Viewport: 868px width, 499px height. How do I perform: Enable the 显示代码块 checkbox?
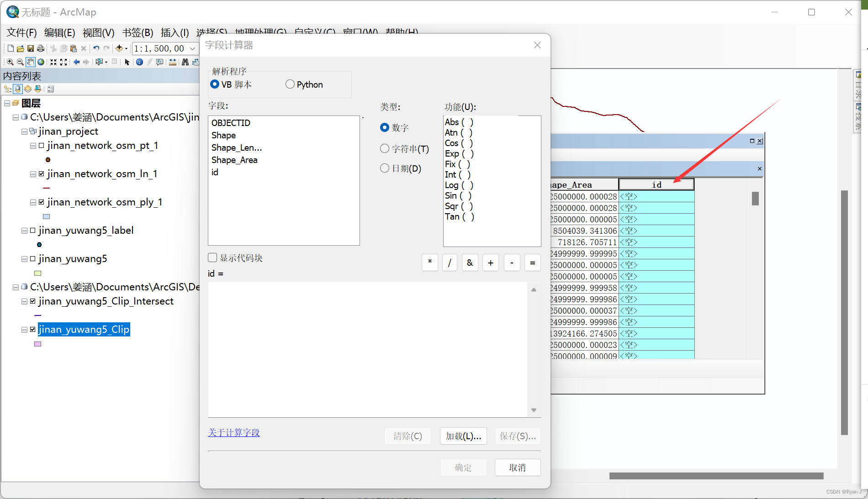point(212,257)
